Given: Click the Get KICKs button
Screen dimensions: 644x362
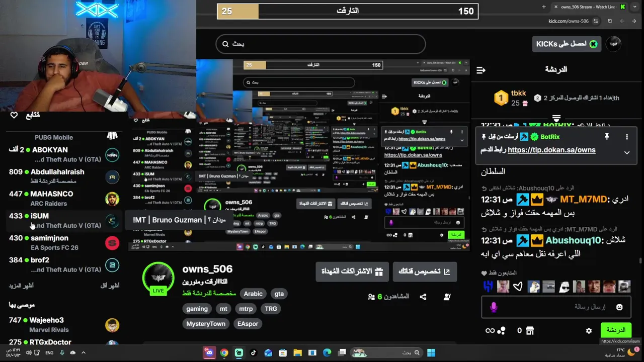Looking at the screenshot, I should [x=567, y=44].
